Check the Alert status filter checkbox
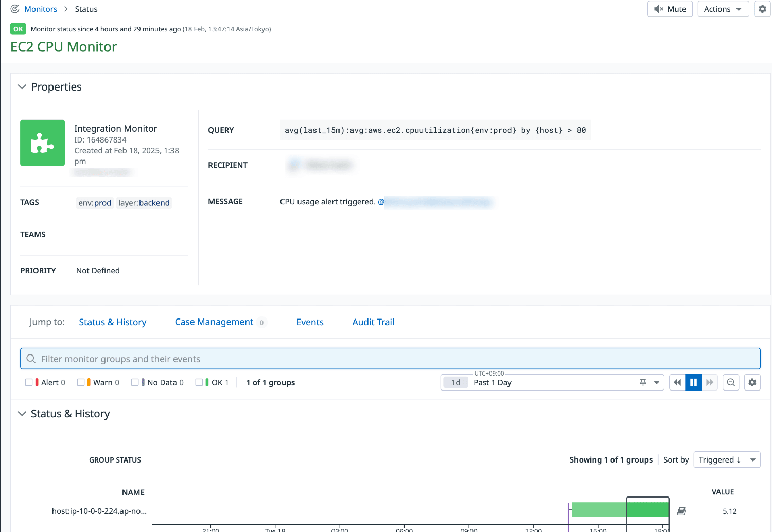Screen dimensions: 772x532 [x=29, y=382]
